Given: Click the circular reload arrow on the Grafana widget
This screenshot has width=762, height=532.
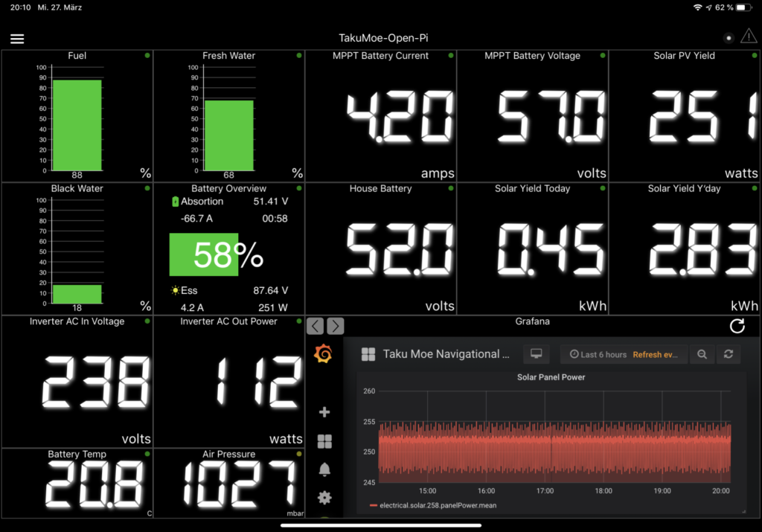Looking at the screenshot, I should click(737, 326).
